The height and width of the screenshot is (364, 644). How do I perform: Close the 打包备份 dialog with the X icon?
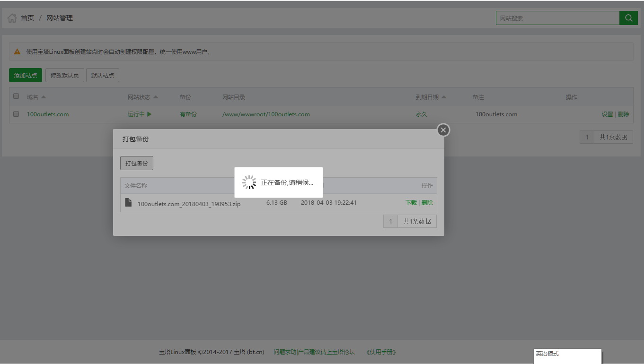443,130
